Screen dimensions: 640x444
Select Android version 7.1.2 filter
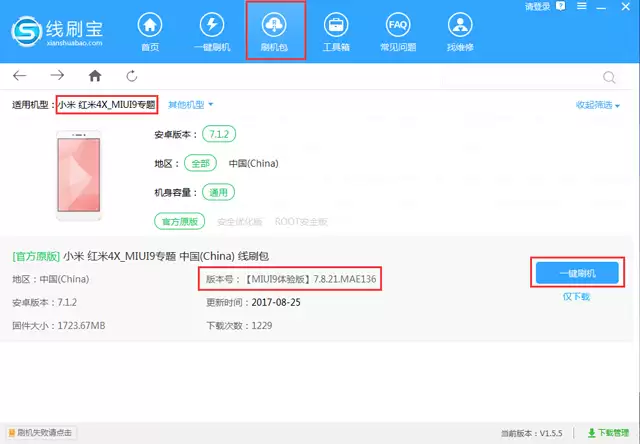pyautogui.click(x=219, y=134)
